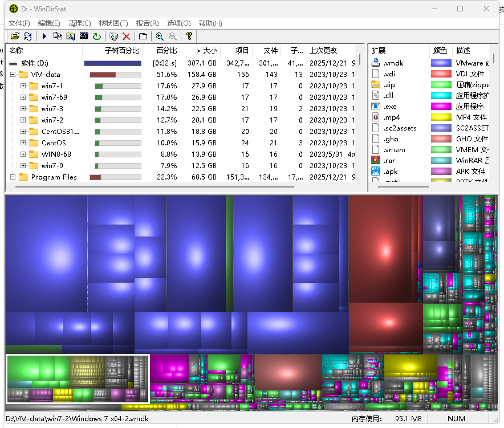This screenshot has width=504, height=428.
Task: Collapse the VM-data folder node
Action: tap(13, 75)
